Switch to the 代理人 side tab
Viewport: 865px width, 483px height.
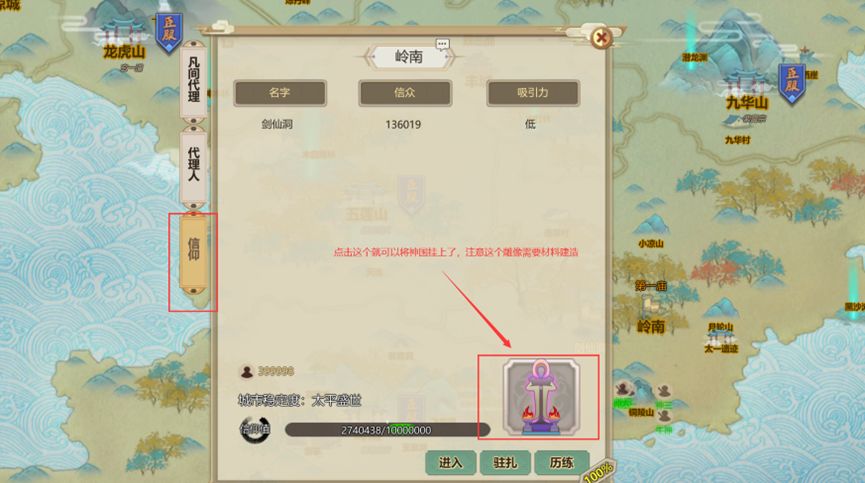pyautogui.click(x=193, y=165)
